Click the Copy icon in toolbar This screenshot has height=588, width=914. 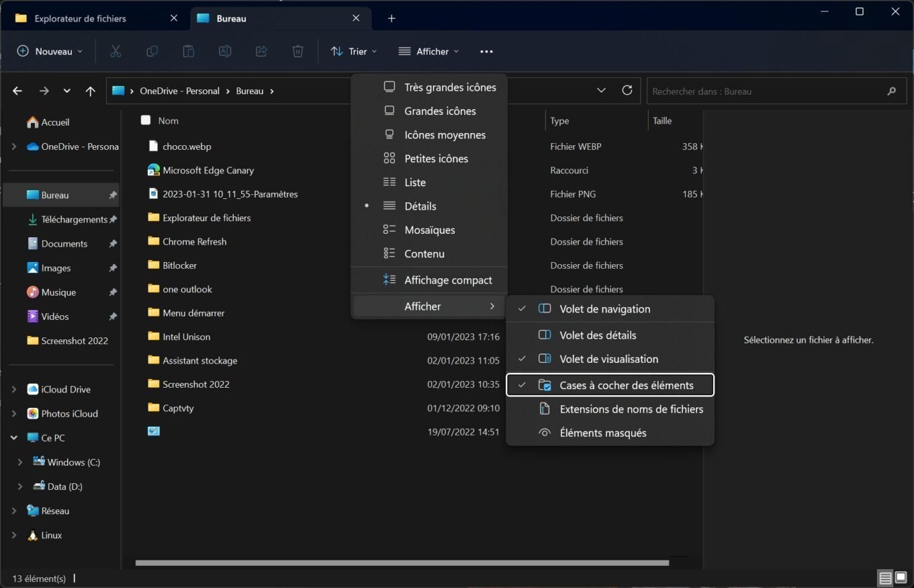coord(152,51)
